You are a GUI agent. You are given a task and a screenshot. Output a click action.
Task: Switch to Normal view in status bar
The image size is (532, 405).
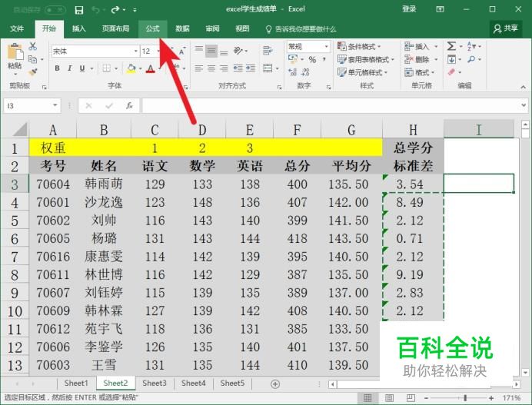[x=367, y=398]
